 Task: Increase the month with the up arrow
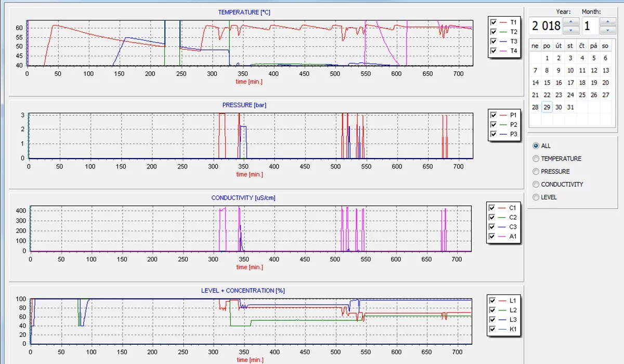608,21
